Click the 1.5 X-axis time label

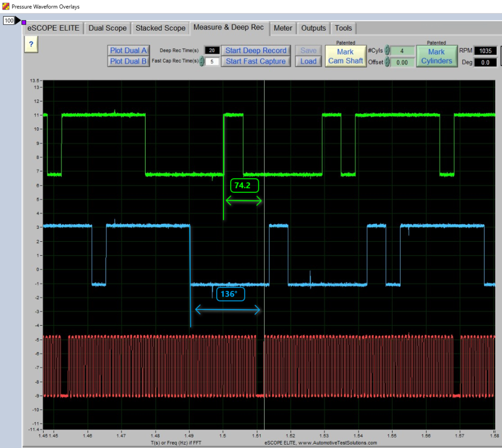pos(223,435)
